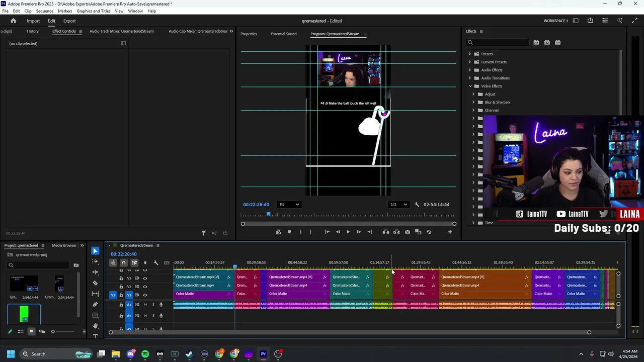Toggle Snap in Timeline
The width and height of the screenshot is (644, 362).
124,262
